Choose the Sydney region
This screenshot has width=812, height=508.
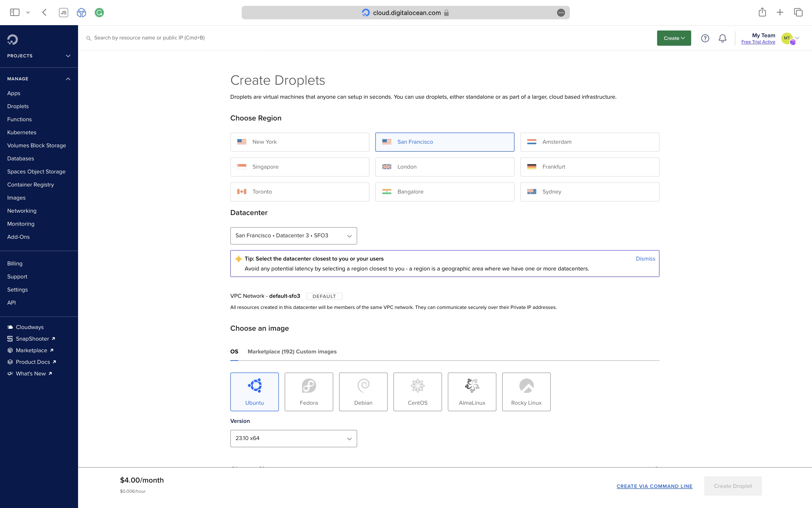point(589,192)
